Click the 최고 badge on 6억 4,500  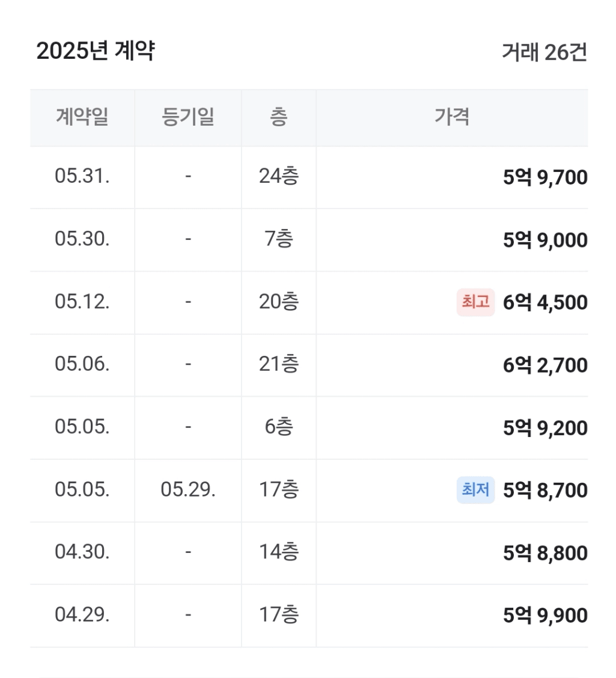point(475,302)
